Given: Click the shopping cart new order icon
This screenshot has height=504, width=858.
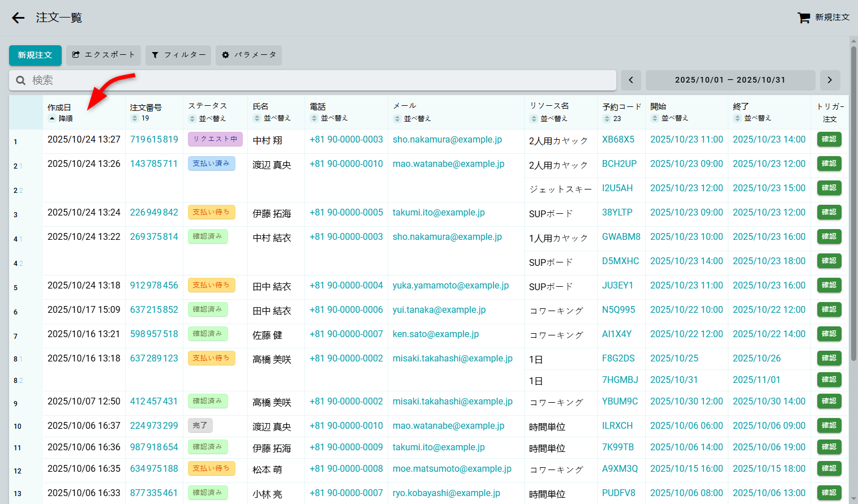Looking at the screenshot, I should [x=803, y=18].
